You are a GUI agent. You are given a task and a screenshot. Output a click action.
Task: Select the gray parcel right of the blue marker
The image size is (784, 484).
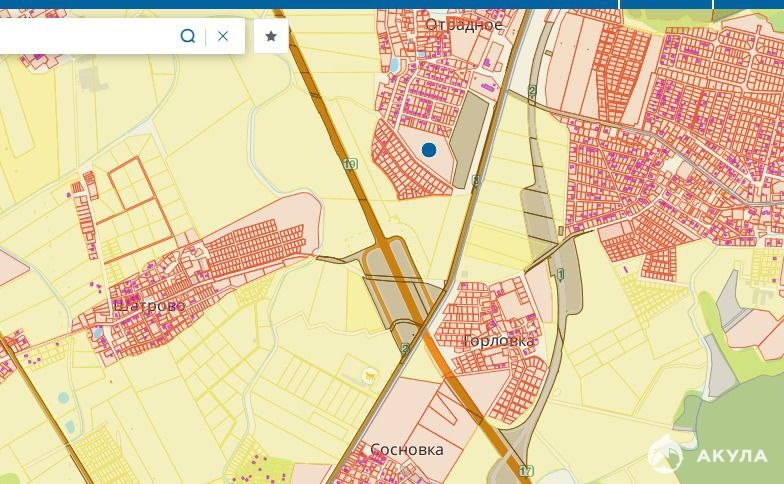tap(470, 140)
